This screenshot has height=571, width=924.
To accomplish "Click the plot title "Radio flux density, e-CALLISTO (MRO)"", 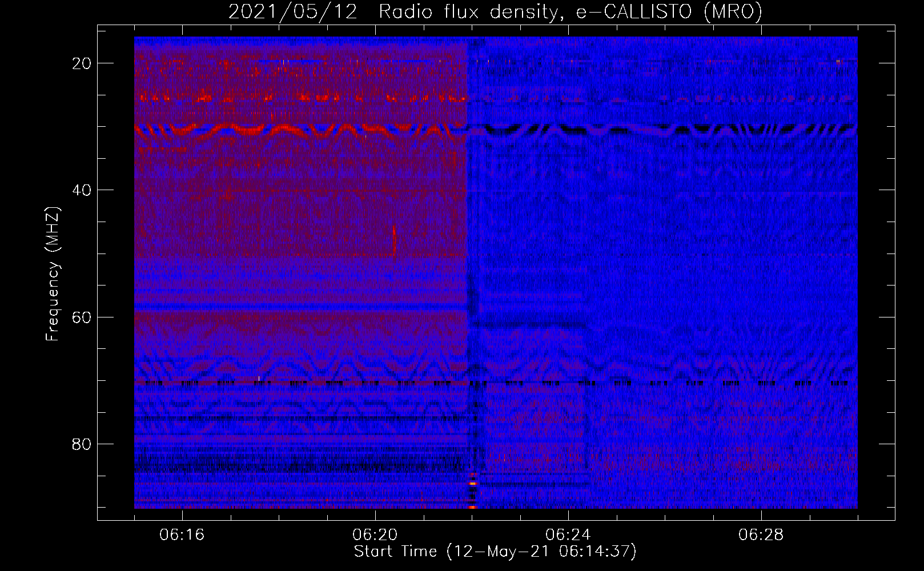I will (x=571, y=11).
